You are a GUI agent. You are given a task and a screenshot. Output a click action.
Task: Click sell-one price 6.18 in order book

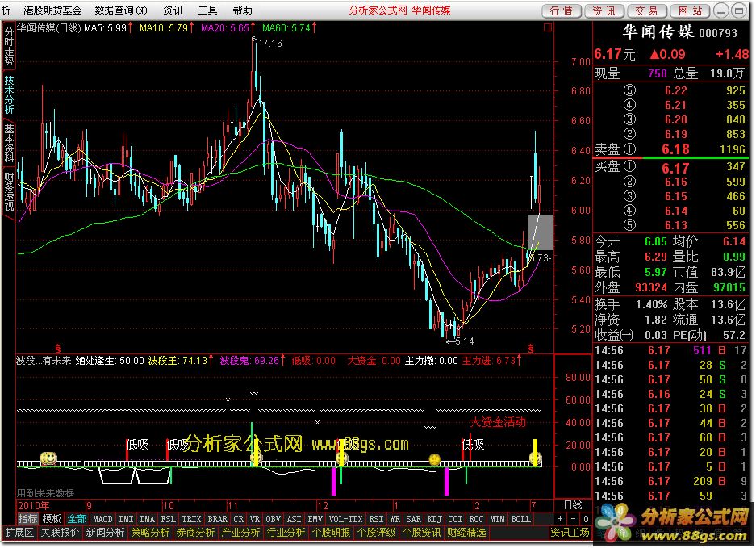click(675, 149)
